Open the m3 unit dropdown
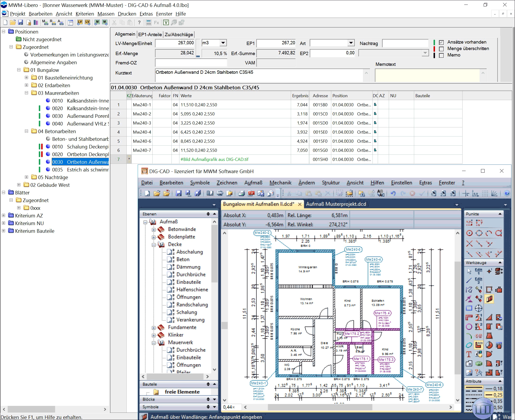Image resolution: width=515 pixels, height=420 pixels. (223, 43)
